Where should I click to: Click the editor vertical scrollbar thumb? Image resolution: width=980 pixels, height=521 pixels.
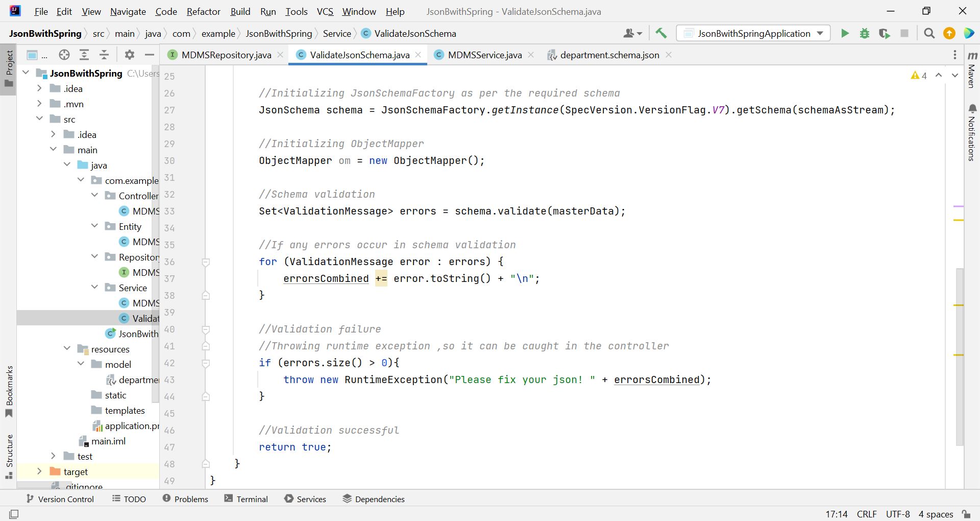(x=959, y=358)
